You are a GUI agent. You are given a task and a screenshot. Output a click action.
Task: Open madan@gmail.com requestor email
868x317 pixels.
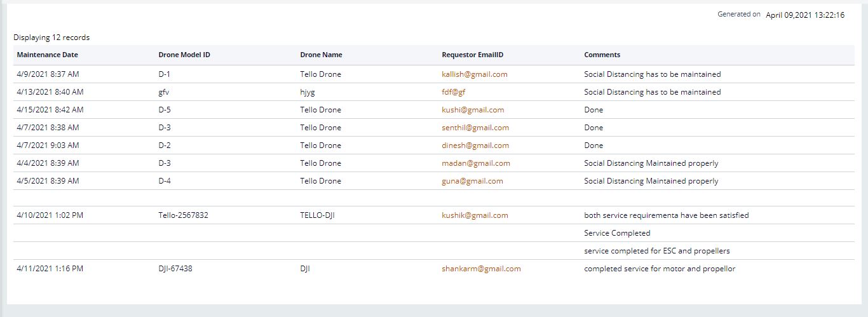[x=476, y=163]
